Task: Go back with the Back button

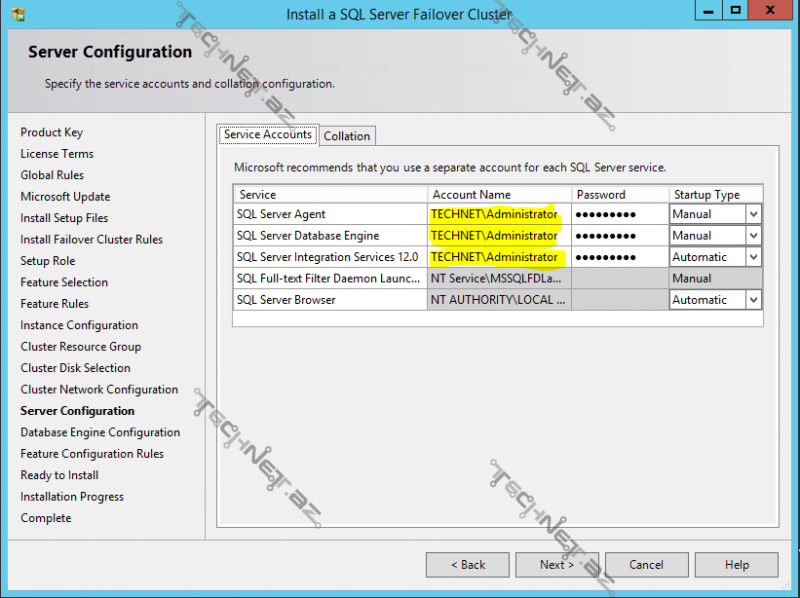Action: tap(467, 565)
